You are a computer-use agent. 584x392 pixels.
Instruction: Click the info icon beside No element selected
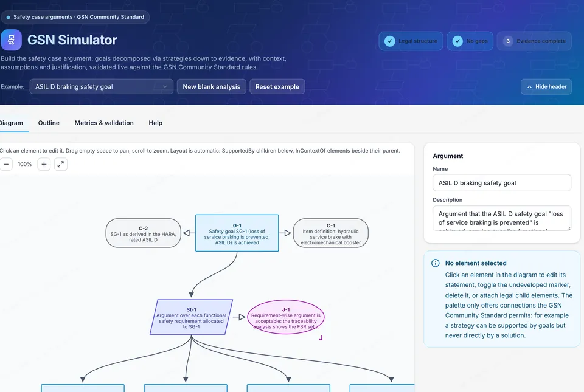click(435, 263)
